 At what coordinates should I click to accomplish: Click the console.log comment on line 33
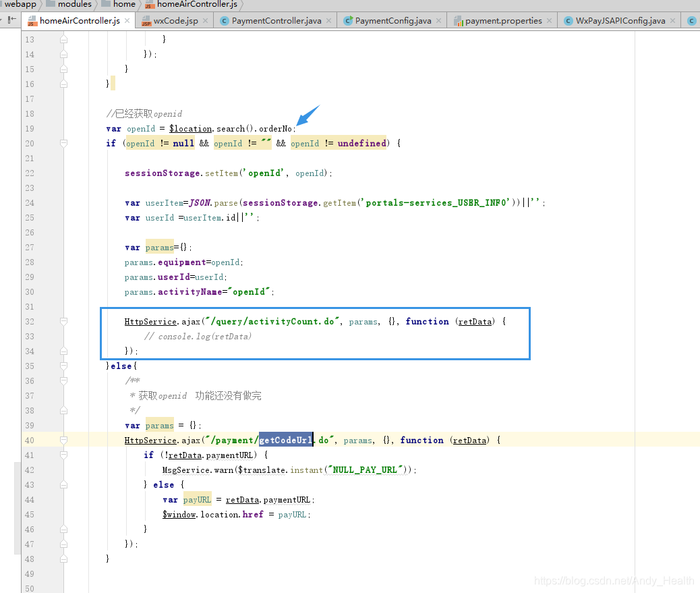click(x=198, y=336)
